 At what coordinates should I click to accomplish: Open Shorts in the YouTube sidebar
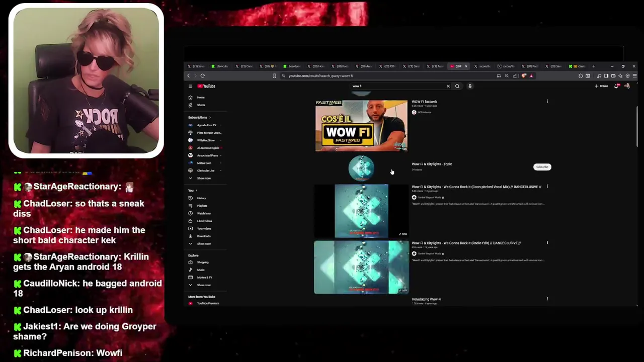[x=206, y=105]
